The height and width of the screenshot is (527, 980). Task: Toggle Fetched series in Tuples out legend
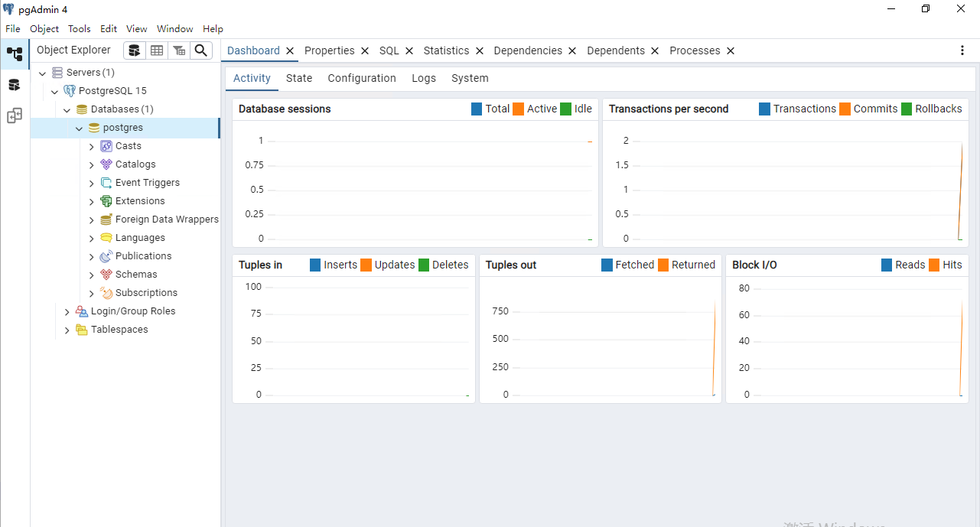coord(628,265)
